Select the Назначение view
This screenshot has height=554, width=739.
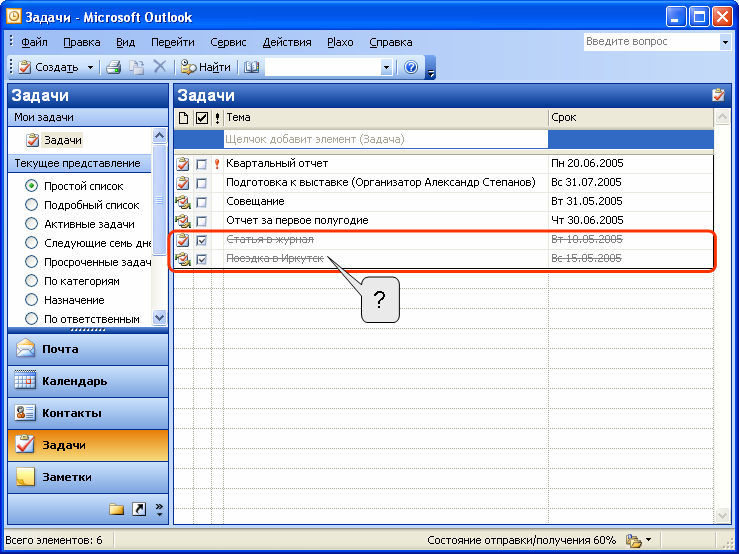tap(65, 300)
